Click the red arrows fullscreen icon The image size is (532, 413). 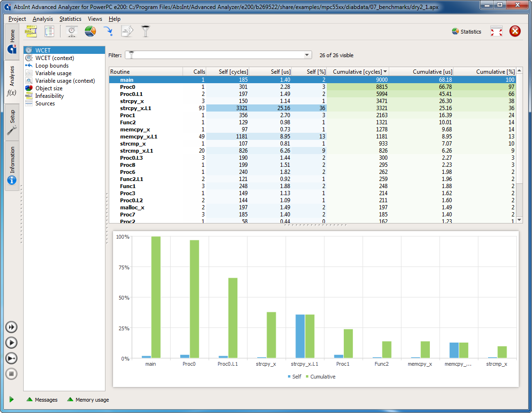coord(497,32)
